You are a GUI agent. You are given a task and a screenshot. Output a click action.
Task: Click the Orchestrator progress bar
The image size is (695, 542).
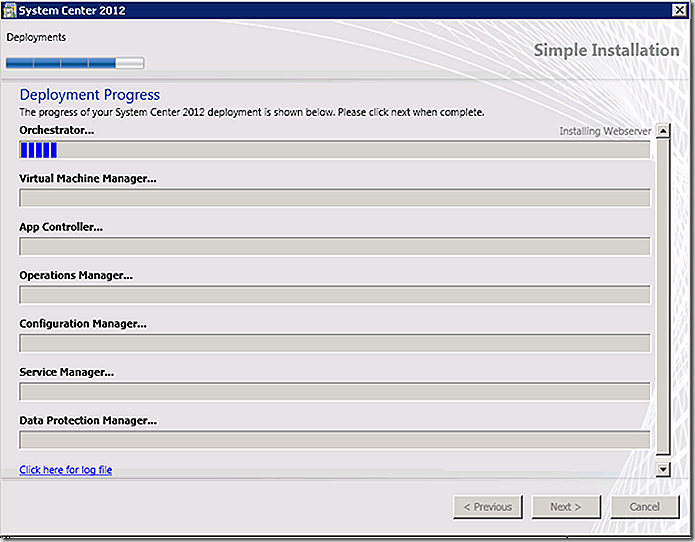(x=335, y=150)
